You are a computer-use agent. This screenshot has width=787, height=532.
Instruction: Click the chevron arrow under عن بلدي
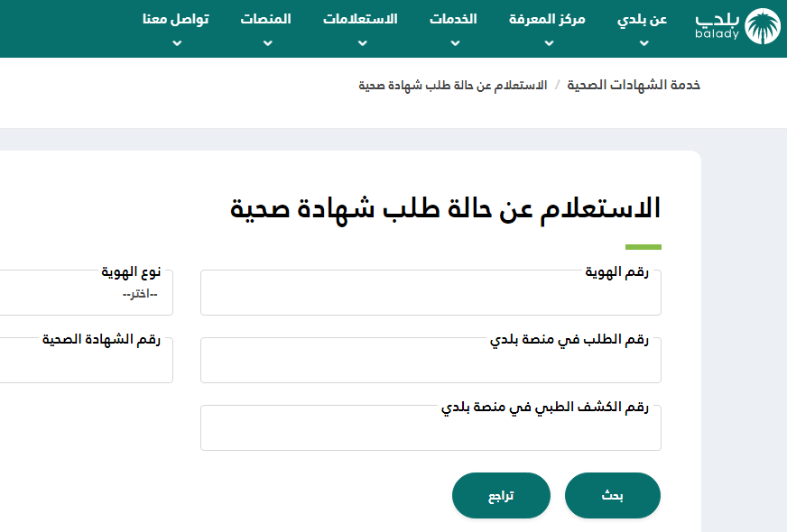[643, 42]
